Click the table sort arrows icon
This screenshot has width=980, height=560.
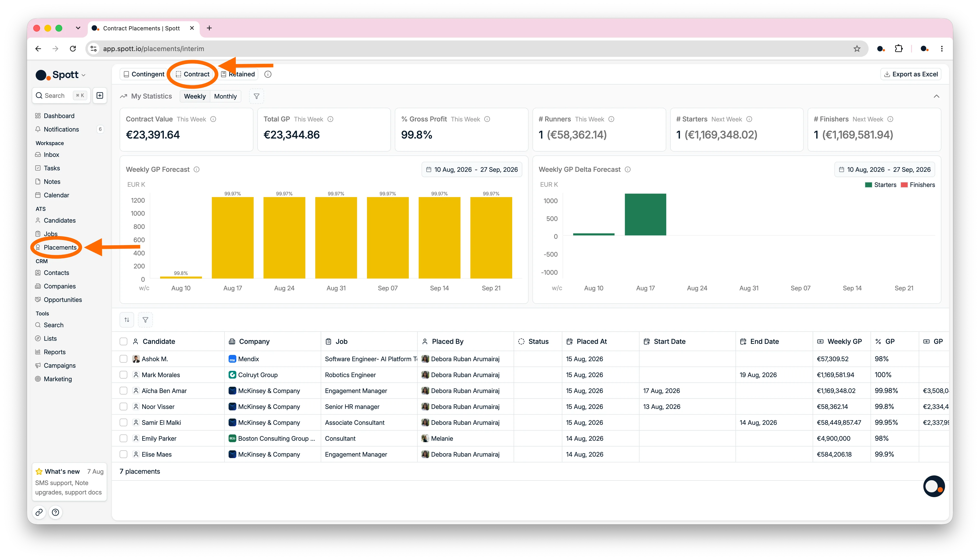coord(127,320)
